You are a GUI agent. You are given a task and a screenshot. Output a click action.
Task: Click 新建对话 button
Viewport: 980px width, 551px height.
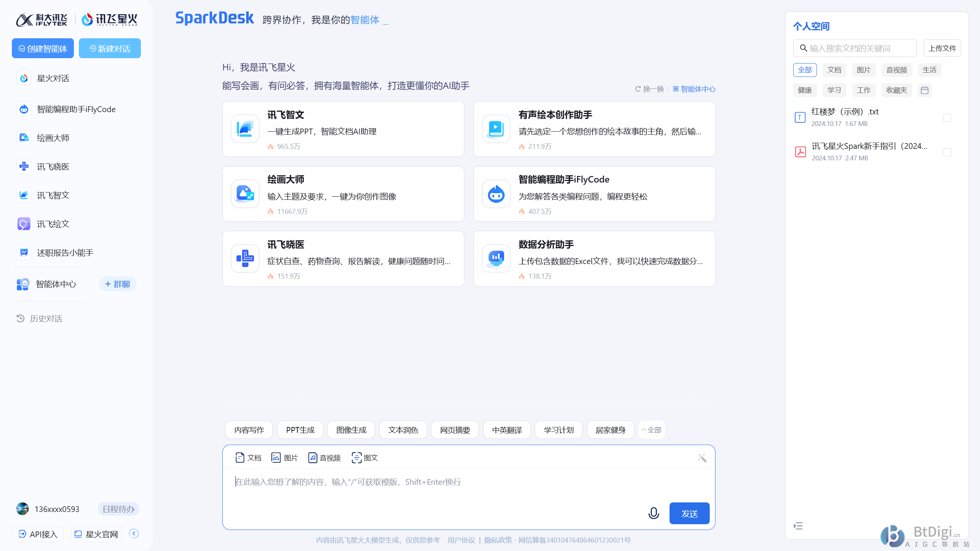(x=110, y=48)
